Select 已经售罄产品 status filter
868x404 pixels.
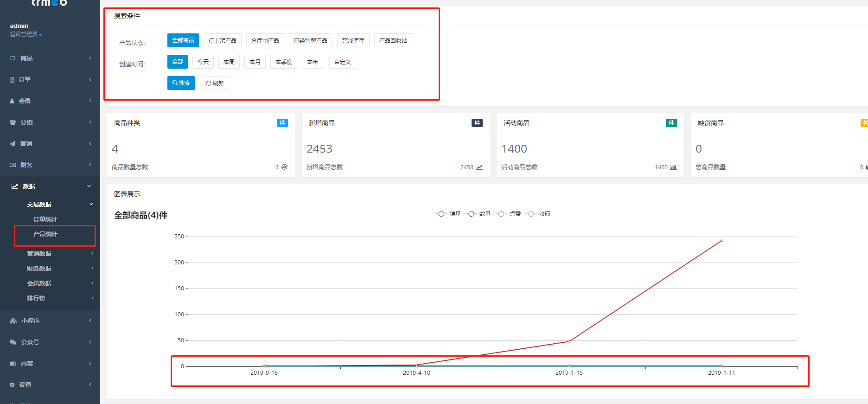(311, 41)
